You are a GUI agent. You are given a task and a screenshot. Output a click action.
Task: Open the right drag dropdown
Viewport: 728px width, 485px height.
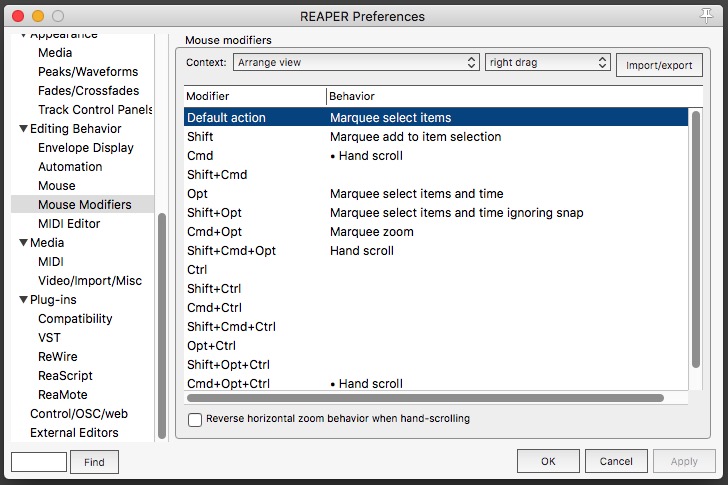(x=547, y=62)
